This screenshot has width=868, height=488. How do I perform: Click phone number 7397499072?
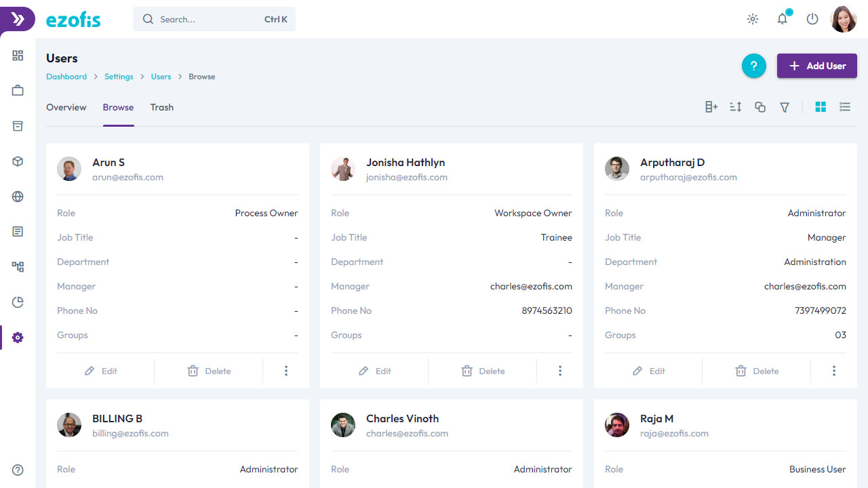[821, 310]
